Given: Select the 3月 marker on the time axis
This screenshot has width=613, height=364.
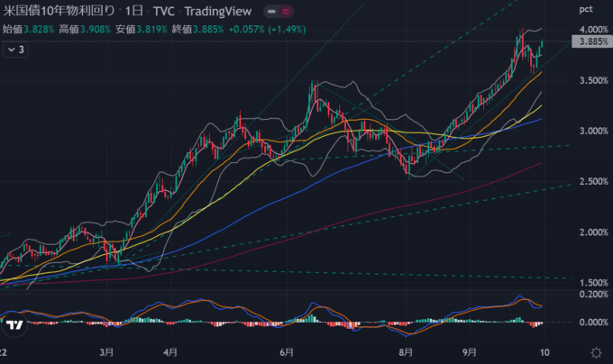Looking at the screenshot, I should coord(107,351).
